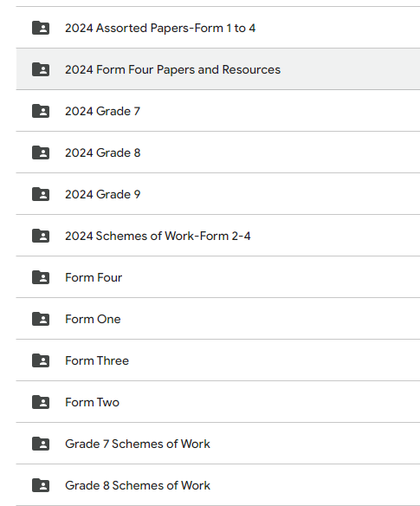Click the shared folder icon beside Form Four
This screenshot has width=420, height=506.
pyautogui.click(x=41, y=277)
